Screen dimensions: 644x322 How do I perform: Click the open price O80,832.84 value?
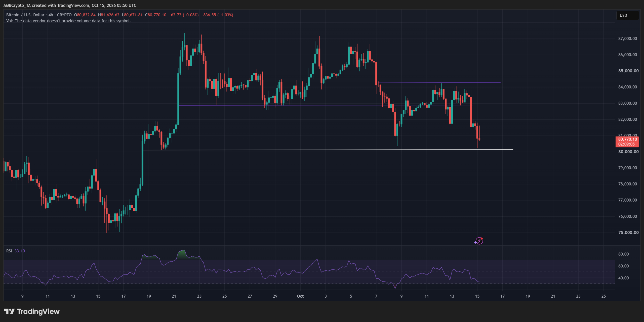tap(85, 15)
